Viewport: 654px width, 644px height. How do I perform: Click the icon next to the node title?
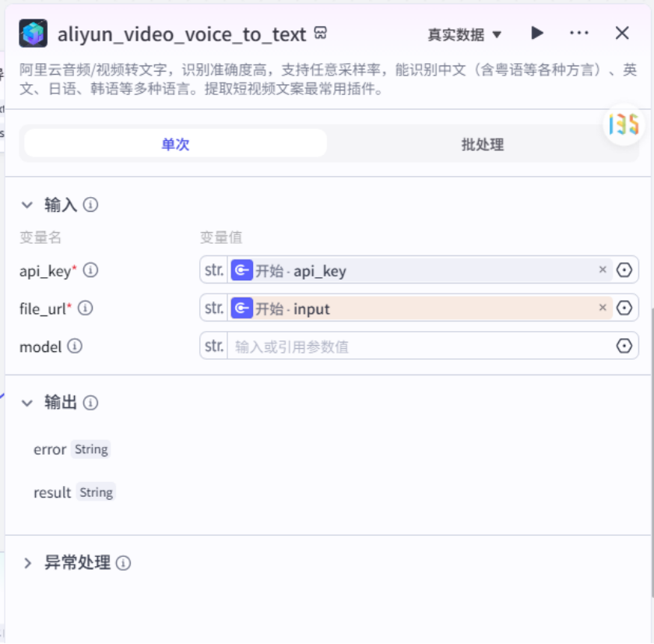[x=320, y=33]
